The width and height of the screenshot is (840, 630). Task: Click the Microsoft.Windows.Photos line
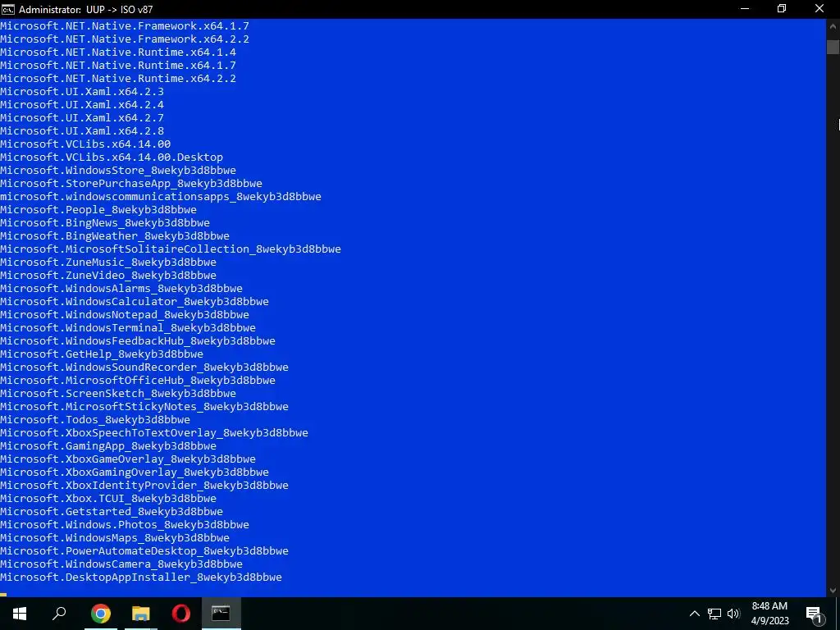(125, 524)
